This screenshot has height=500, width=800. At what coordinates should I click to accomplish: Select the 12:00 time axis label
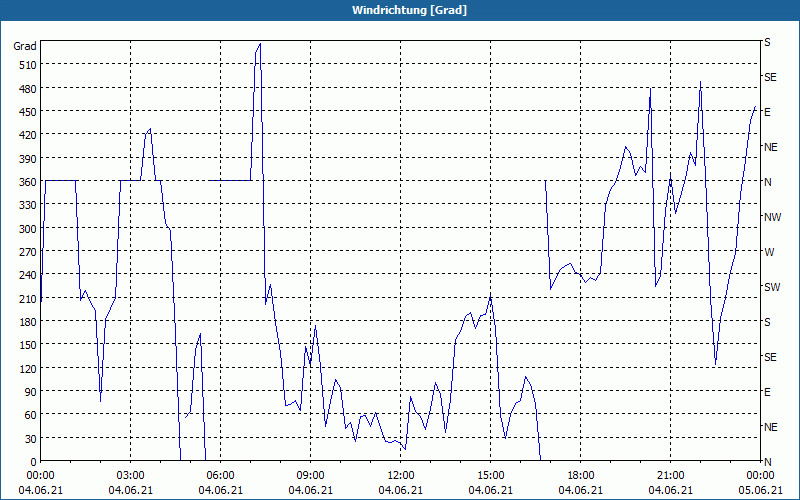click(x=401, y=476)
